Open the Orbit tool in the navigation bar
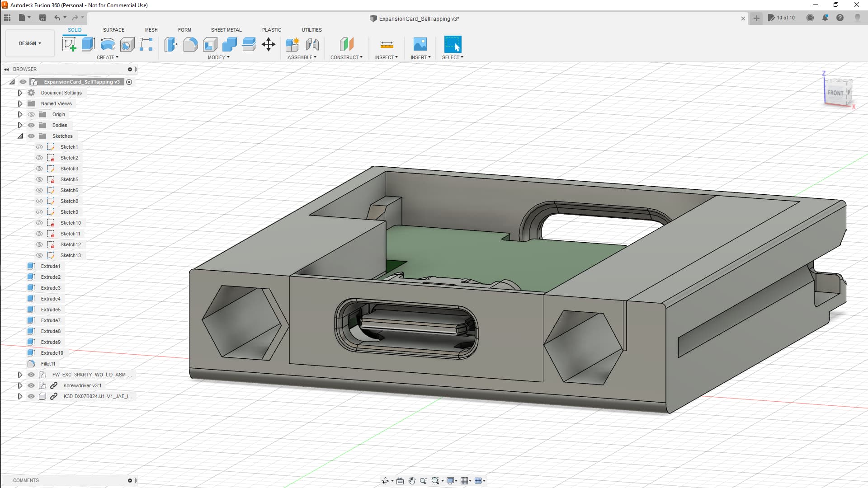Viewport: 868px width, 488px height. 385,481
